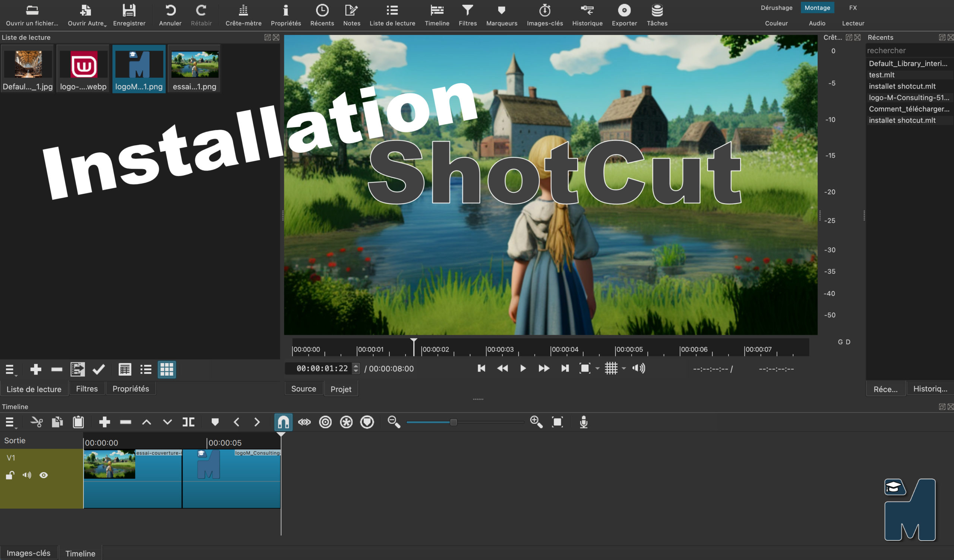
Task: Expand the player zoom level dropdown arrow
Action: pyautogui.click(x=597, y=368)
